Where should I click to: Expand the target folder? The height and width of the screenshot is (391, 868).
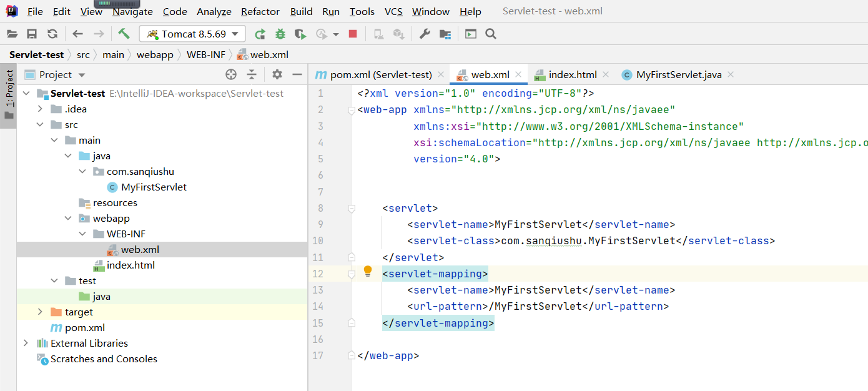click(40, 312)
